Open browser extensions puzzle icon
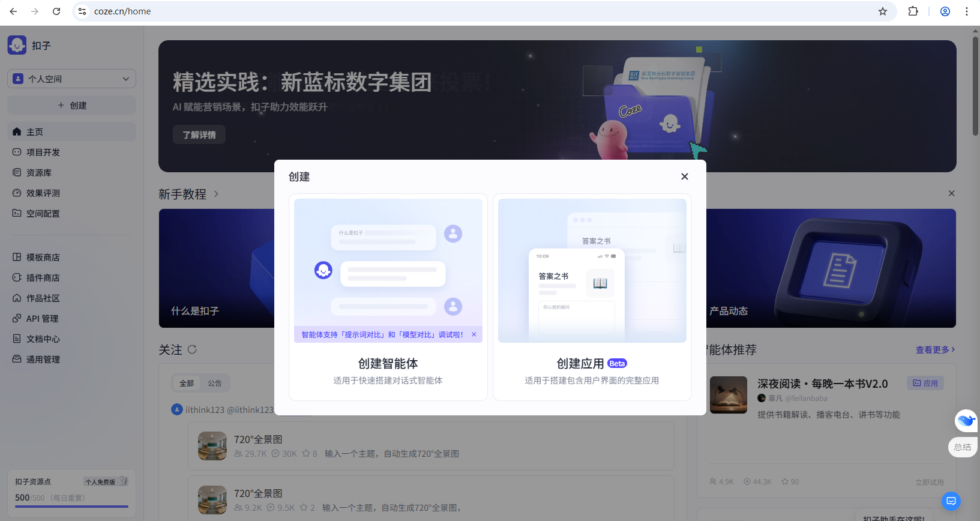Screen dimensions: 980x521 (913, 11)
